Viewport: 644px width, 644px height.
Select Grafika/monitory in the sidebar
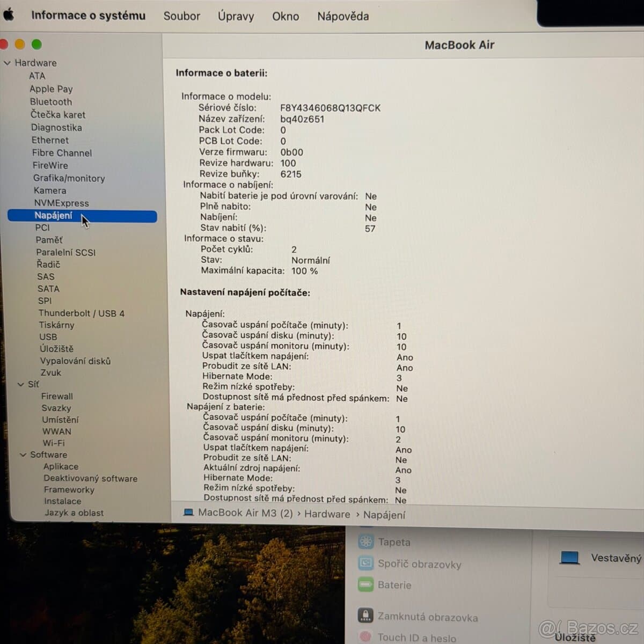69,178
